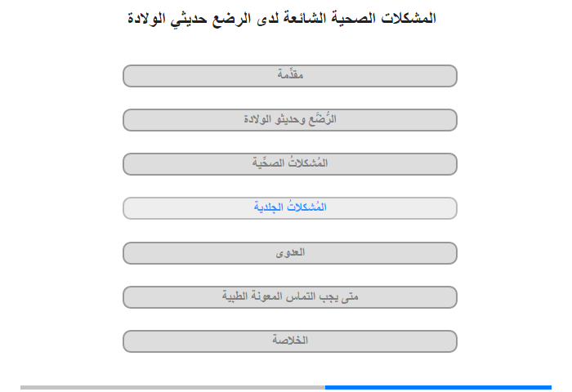Activate the skin problems section button
The image size is (572, 392).
pos(289,208)
